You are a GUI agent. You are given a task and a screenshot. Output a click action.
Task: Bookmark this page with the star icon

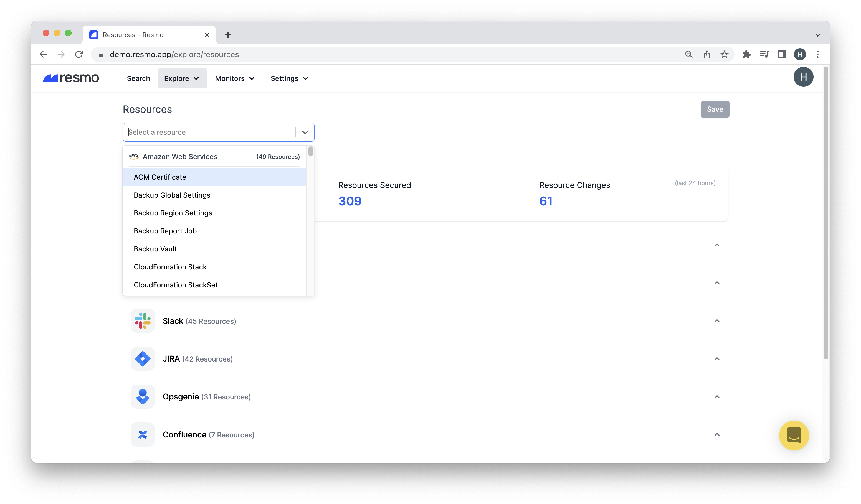[x=724, y=54]
